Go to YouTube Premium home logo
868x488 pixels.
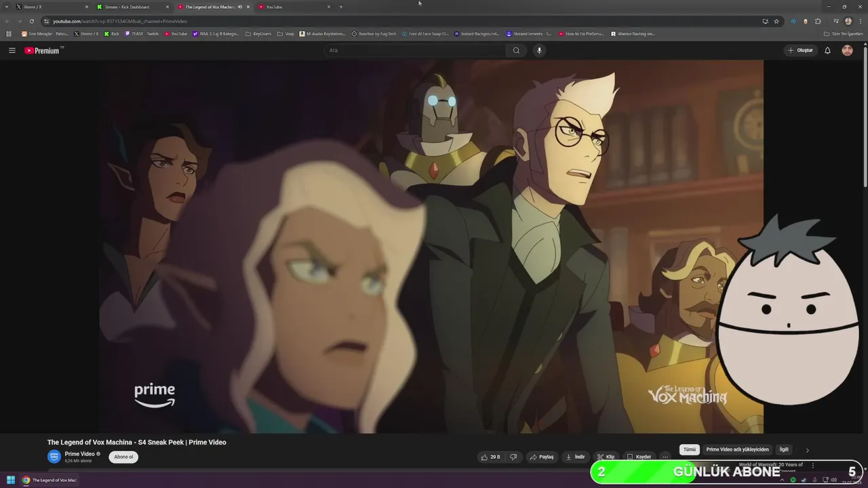coord(43,50)
